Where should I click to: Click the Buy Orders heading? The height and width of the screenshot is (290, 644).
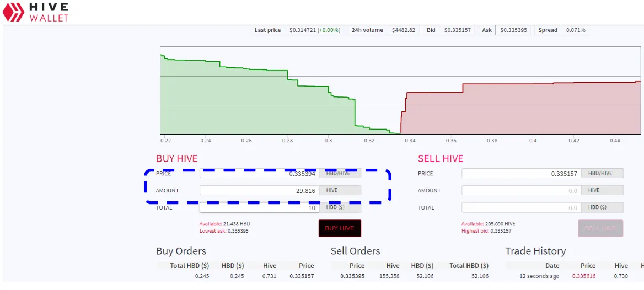pos(181,251)
